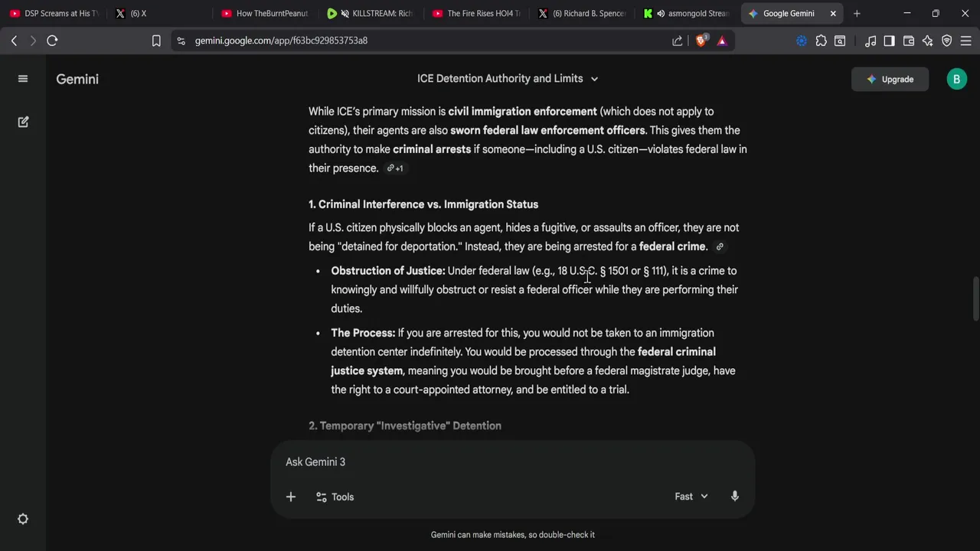Bookmark this page in the address bar

click(x=156, y=41)
